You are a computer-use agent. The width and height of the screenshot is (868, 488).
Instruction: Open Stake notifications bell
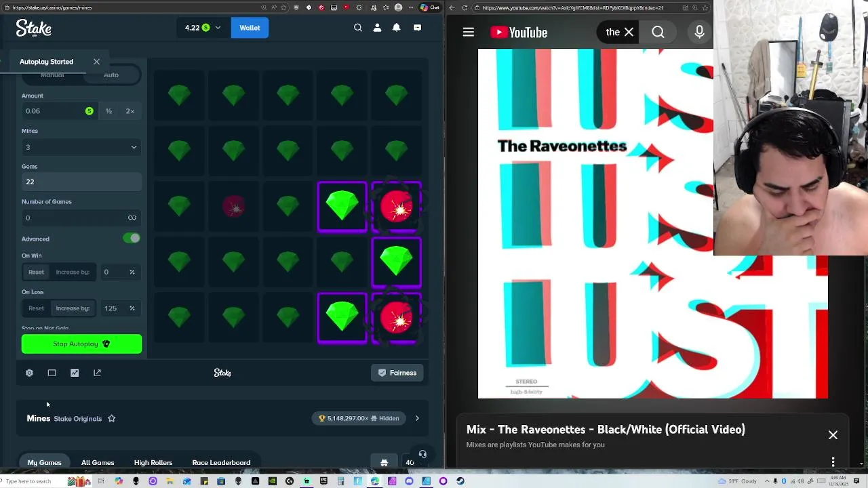click(397, 28)
